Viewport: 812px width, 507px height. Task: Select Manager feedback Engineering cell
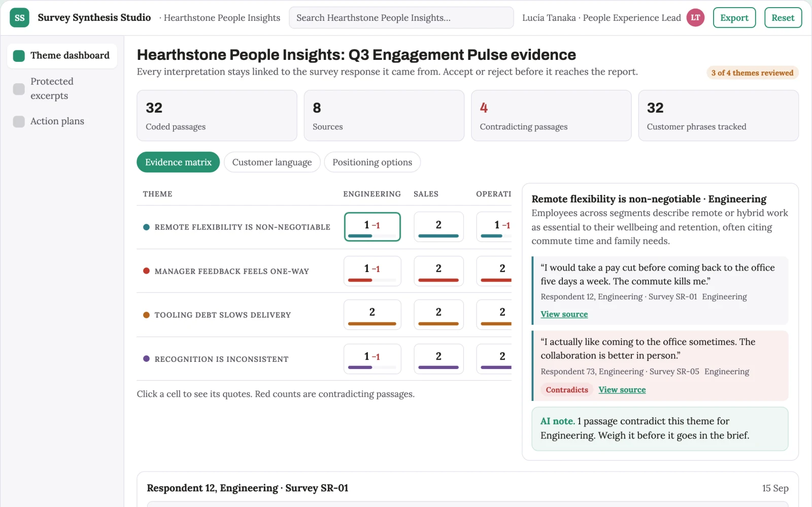[372, 271]
